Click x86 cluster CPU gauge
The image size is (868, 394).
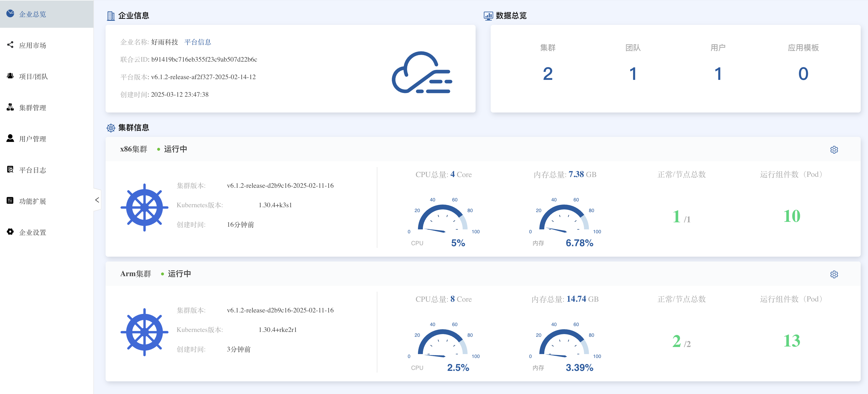[x=443, y=218]
